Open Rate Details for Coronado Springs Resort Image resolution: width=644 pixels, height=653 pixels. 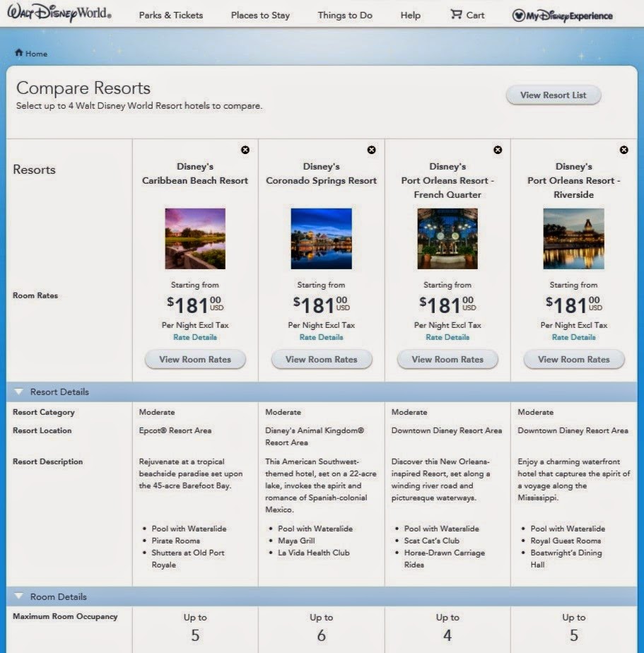coord(321,337)
